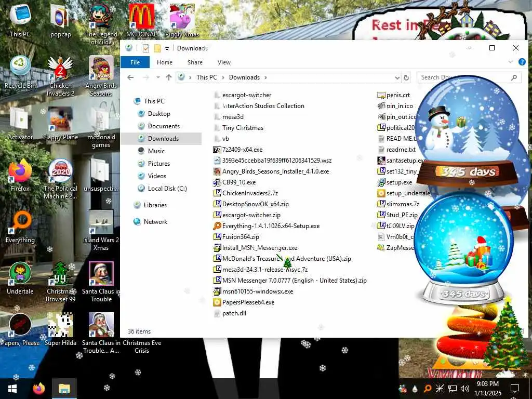Click the Everything tray icon
532x399 pixels.
(x=428, y=389)
